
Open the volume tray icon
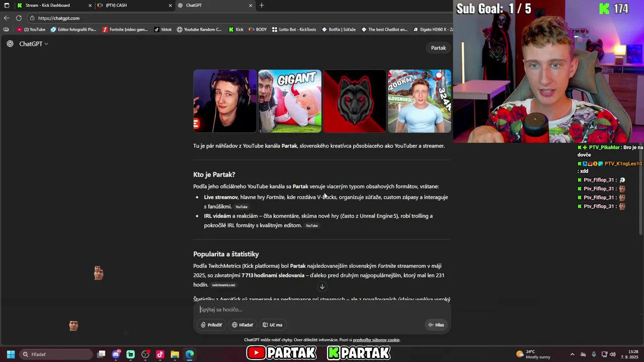[613, 354]
